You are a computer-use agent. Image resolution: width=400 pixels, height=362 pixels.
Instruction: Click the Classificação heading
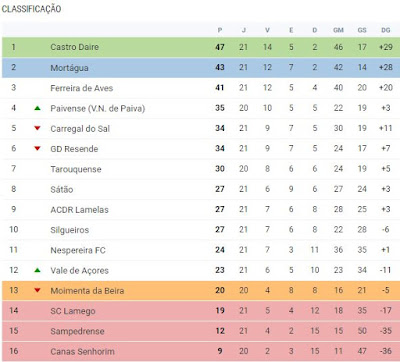tap(31, 9)
